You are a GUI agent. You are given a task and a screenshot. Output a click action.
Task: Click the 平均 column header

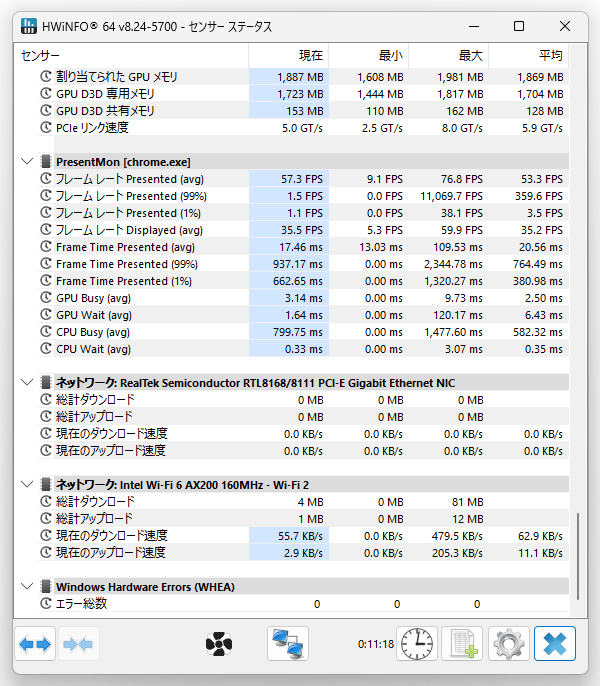pyautogui.click(x=529, y=56)
